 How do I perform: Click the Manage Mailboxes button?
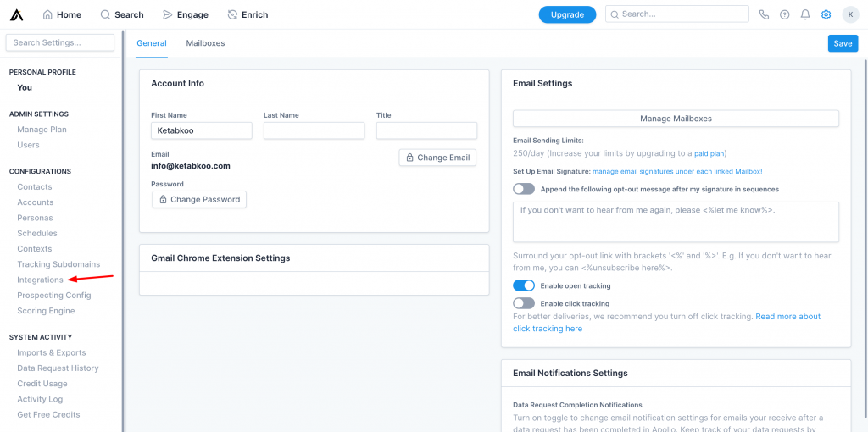(x=676, y=119)
